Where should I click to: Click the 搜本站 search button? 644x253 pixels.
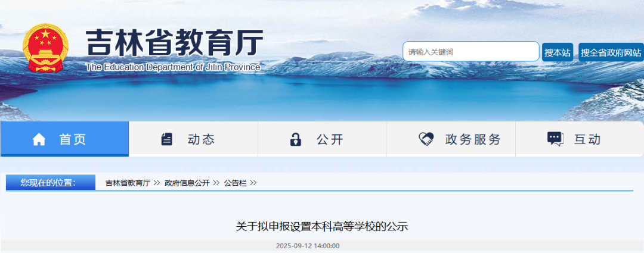click(558, 52)
